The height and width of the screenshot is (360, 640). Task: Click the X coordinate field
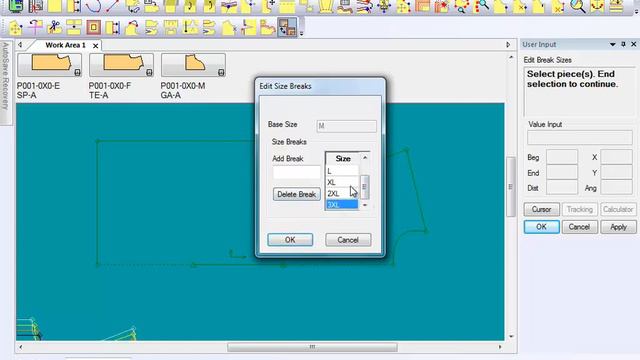[616, 157]
